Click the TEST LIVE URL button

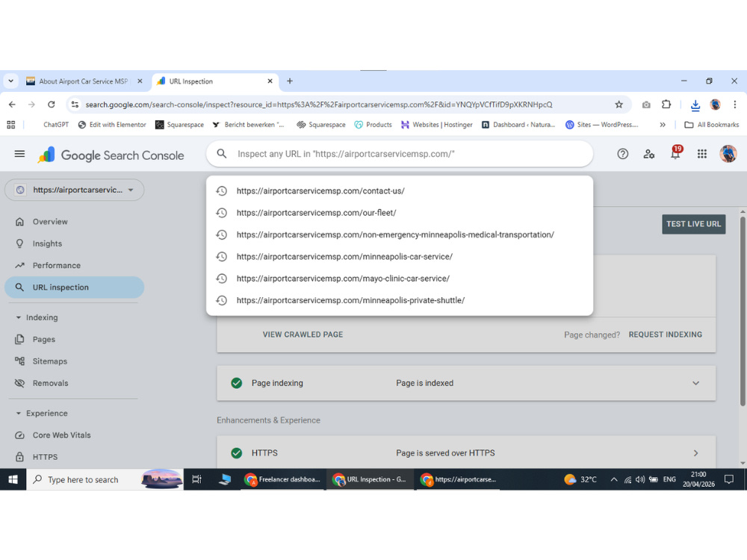coord(694,224)
